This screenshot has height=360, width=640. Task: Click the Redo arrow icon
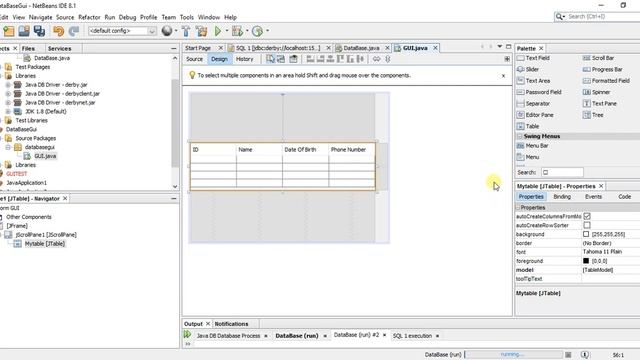coord(74,31)
